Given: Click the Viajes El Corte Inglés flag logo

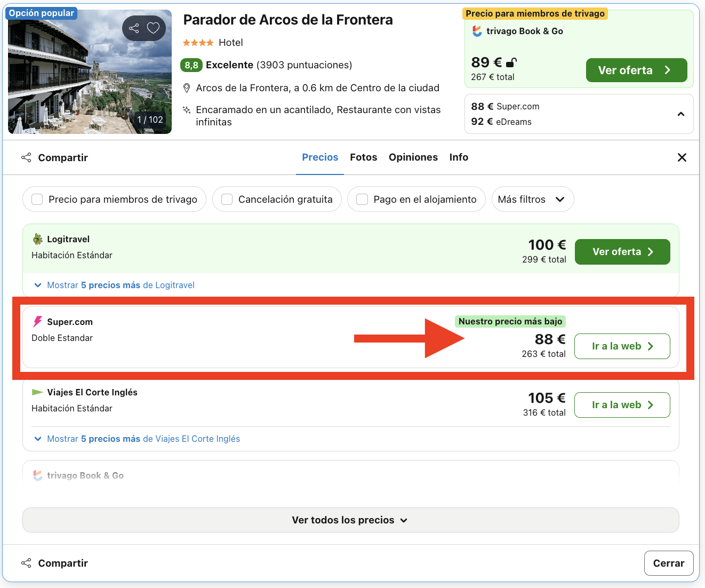Looking at the screenshot, I should coord(37,392).
